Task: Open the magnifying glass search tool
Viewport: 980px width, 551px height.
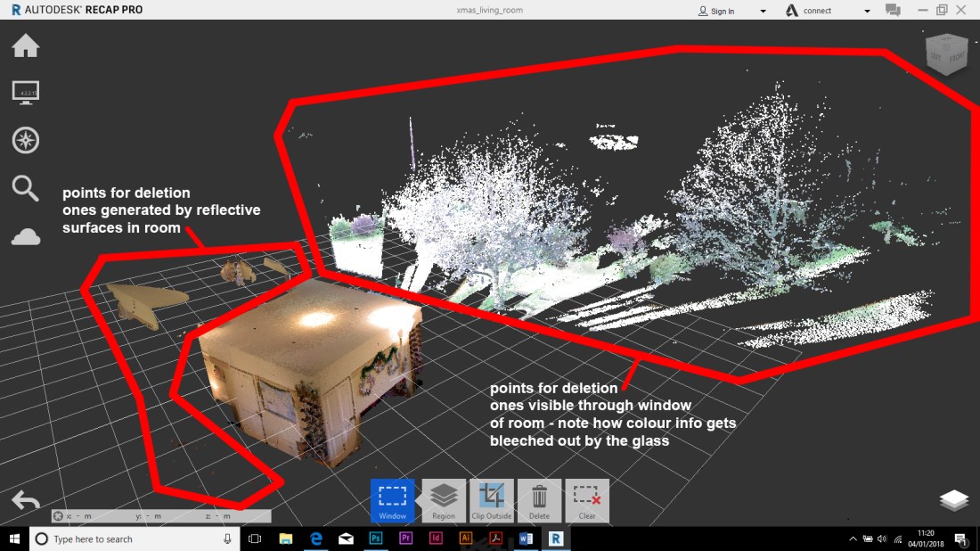Action: [25, 188]
